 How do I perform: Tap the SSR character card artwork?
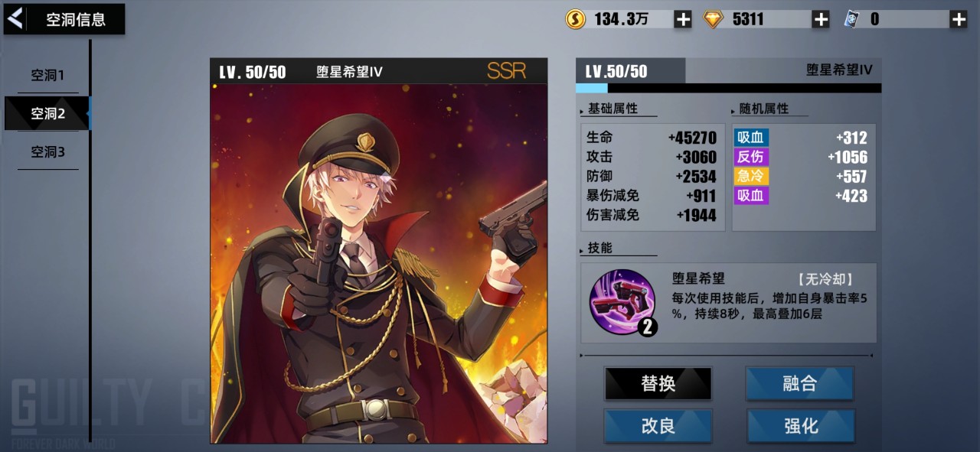click(x=379, y=263)
